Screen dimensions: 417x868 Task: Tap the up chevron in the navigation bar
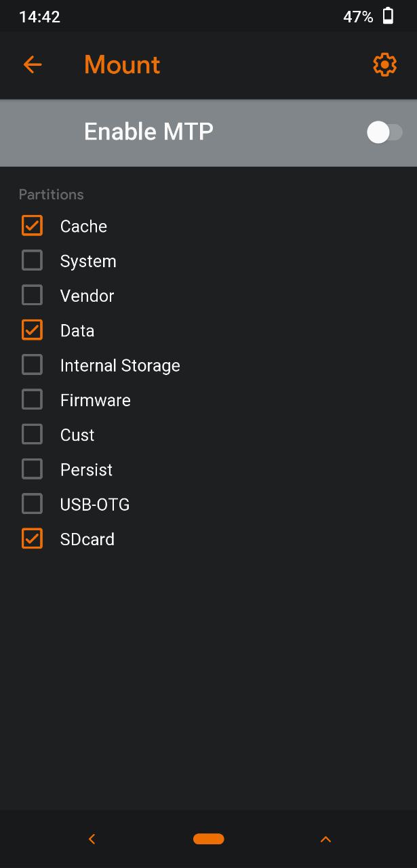pos(325,840)
